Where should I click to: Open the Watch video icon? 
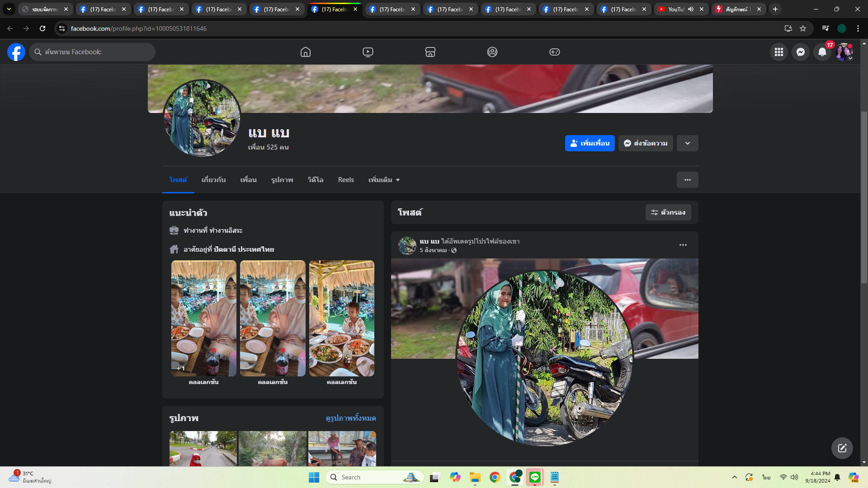(x=368, y=52)
